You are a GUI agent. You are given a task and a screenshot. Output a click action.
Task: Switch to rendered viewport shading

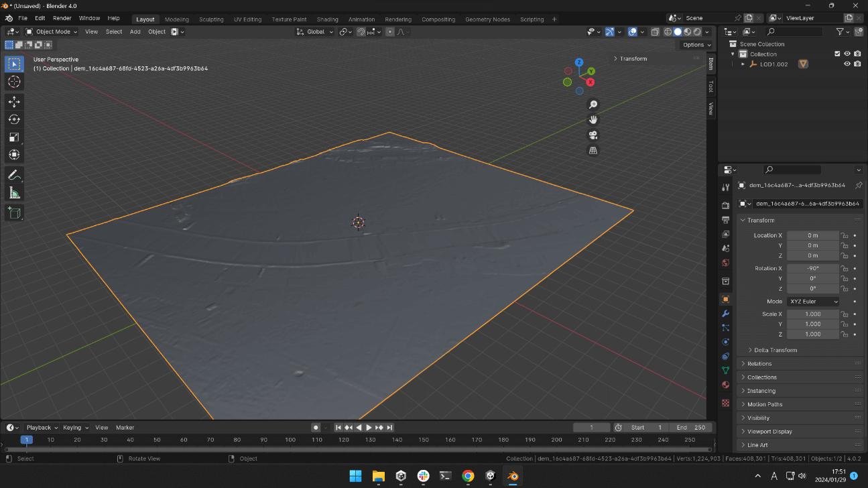(x=697, y=32)
